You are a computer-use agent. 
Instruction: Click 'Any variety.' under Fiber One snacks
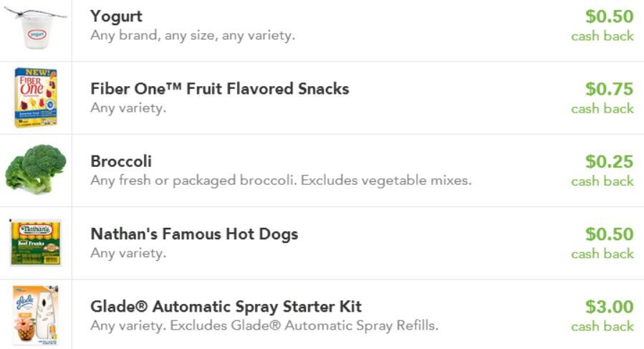[x=128, y=108]
